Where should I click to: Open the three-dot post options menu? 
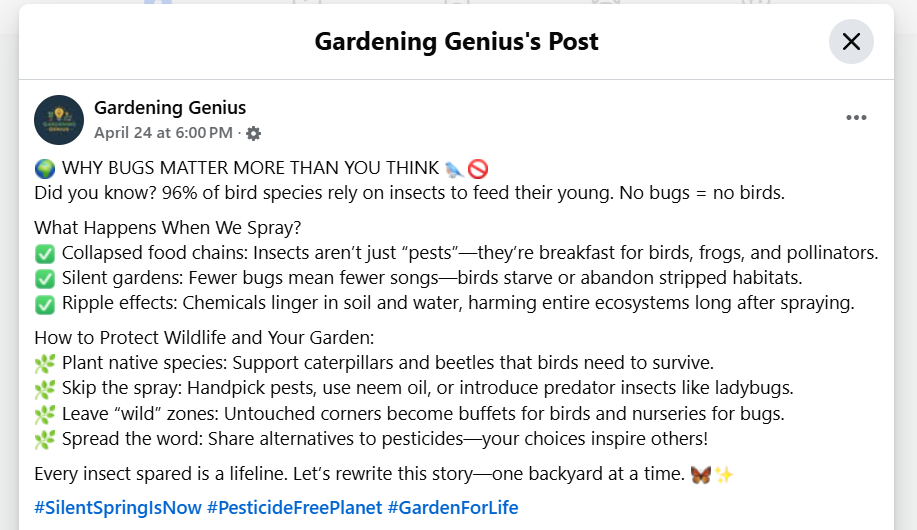856,118
